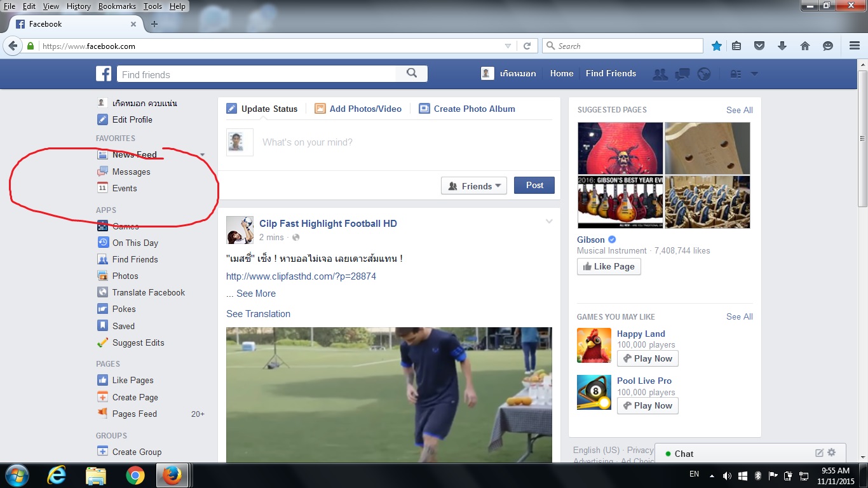Open the Bookmarks menu

(117, 6)
